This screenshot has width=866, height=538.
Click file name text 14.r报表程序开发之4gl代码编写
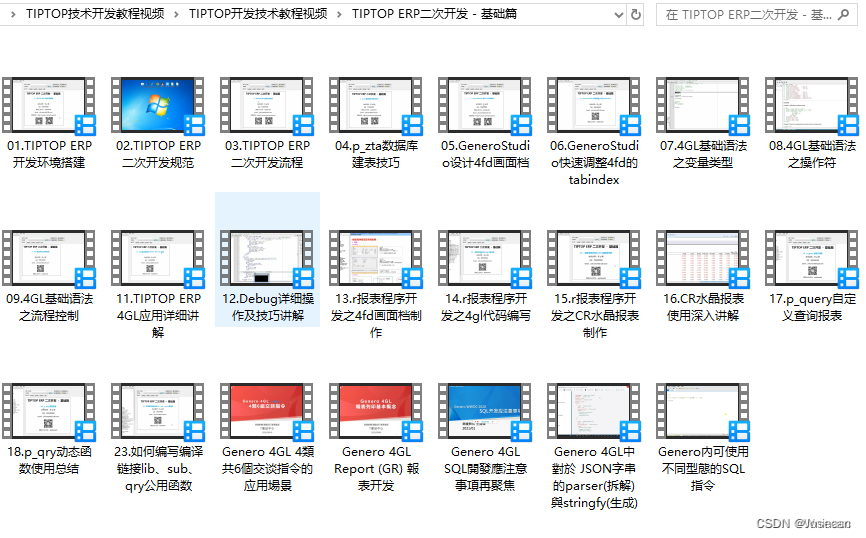point(485,307)
